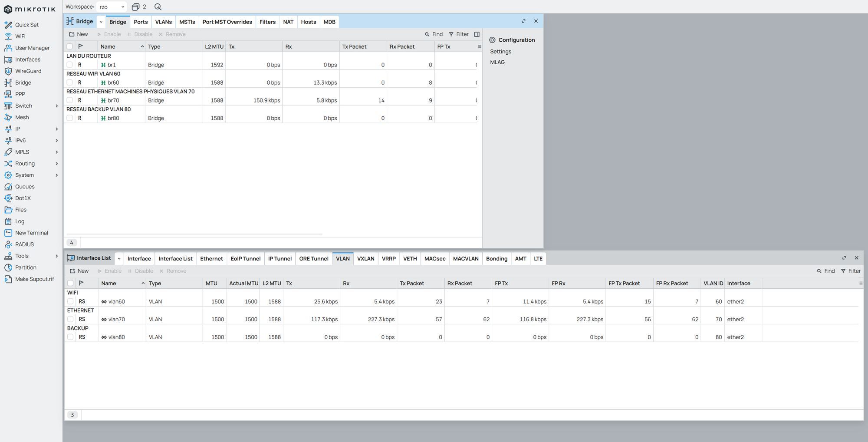Open WireGuard from the sidebar
The image size is (868, 442).
point(28,71)
